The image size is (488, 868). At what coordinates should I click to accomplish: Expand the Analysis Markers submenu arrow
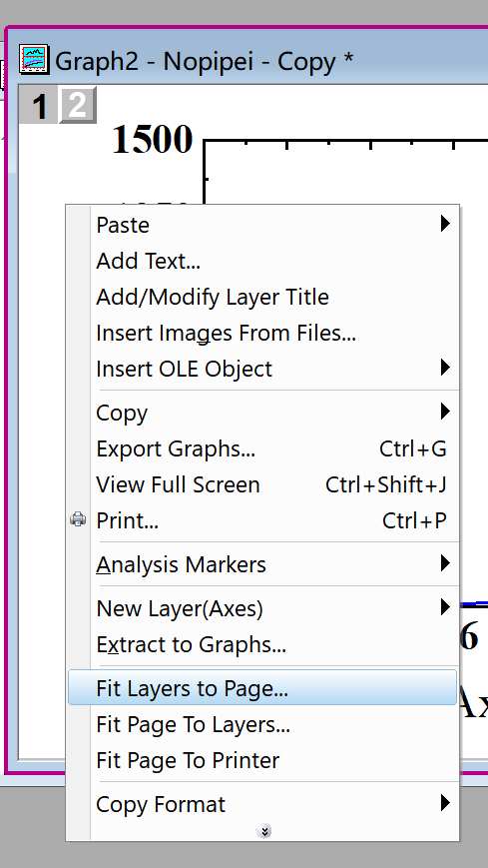tap(445, 564)
